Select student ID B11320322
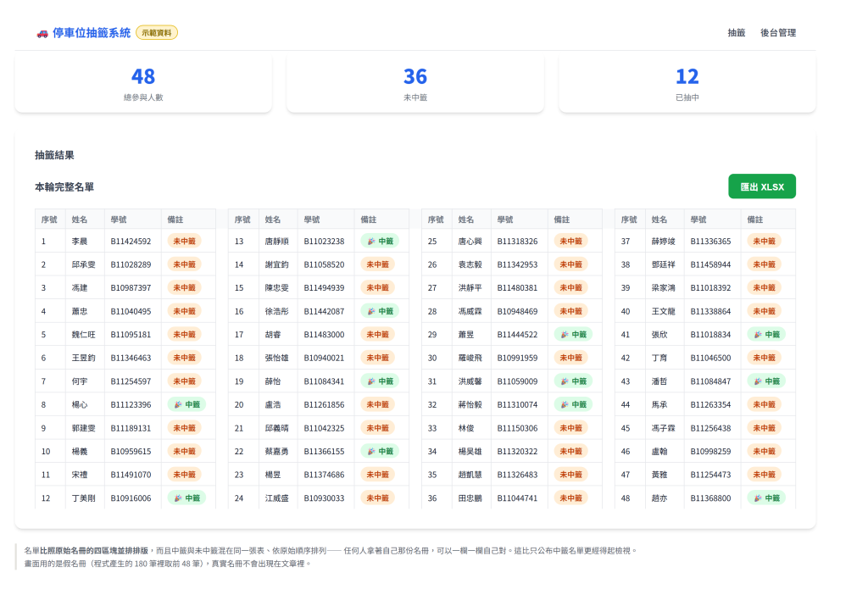This screenshot has height=595, width=868. coord(517,451)
